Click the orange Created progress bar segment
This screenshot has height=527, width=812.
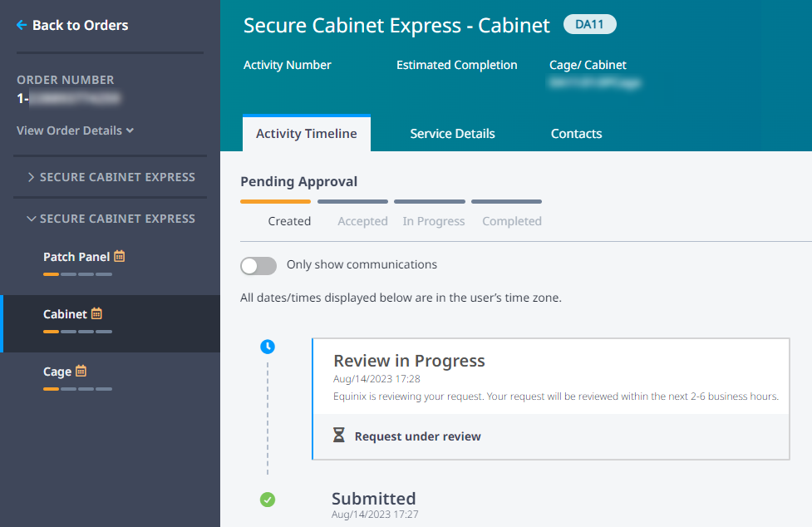point(275,201)
